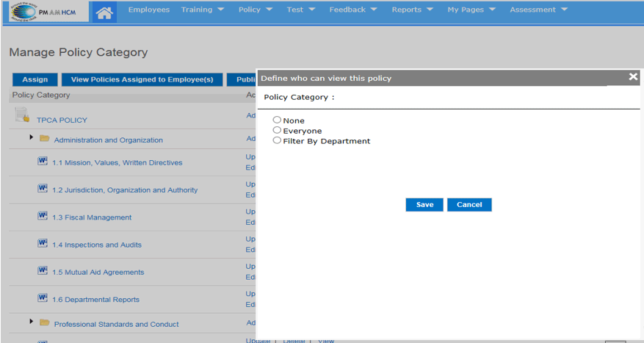The width and height of the screenshot is (644, 343).
Task: Expand the Administration and Organization tree node
Action: tap(32, 137)
